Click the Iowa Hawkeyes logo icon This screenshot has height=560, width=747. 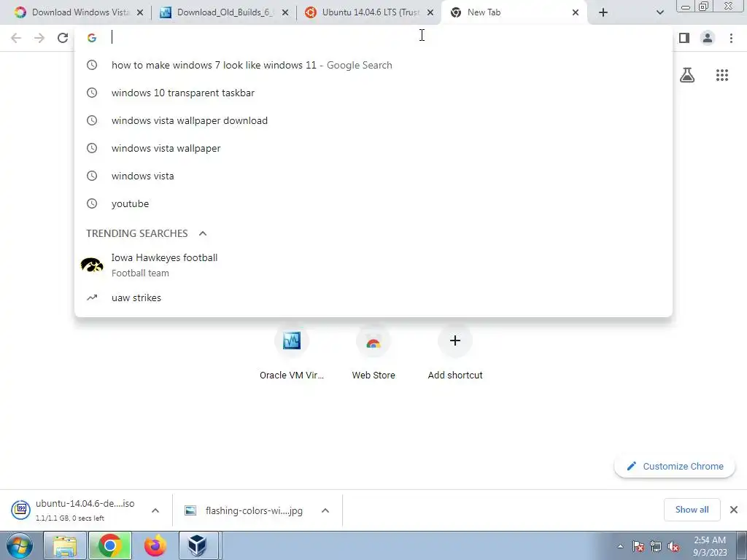92,265
